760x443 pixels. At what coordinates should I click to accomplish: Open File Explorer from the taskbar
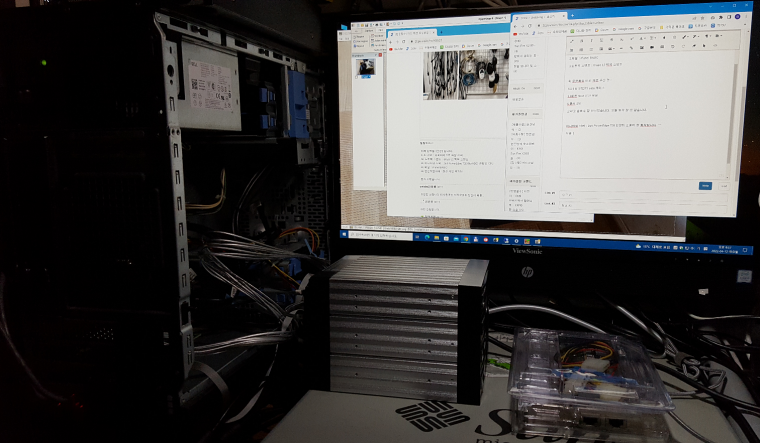tap(437, 238)
